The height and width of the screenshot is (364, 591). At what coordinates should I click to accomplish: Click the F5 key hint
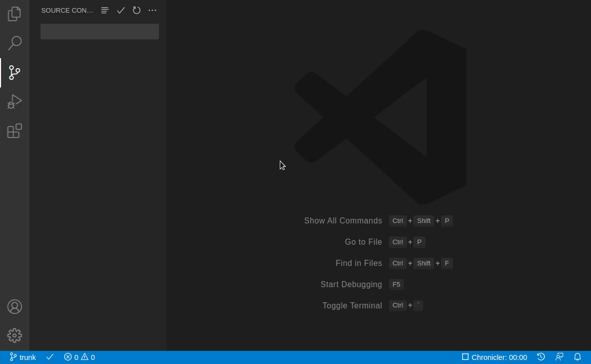point(396,285)
